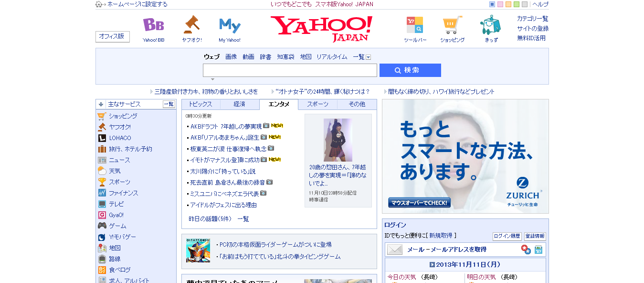Open the My Yahoo! icon
The image size is (644, 283).
(x=230, y=25)
